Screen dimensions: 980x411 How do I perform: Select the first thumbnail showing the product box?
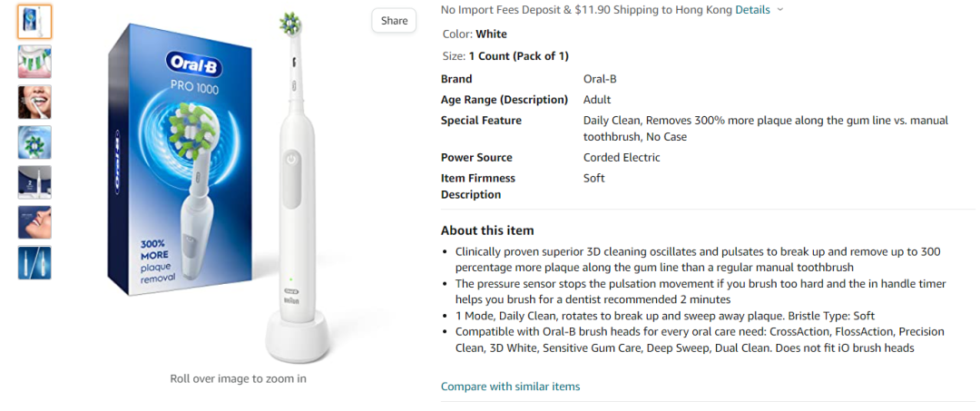(34, 22)
